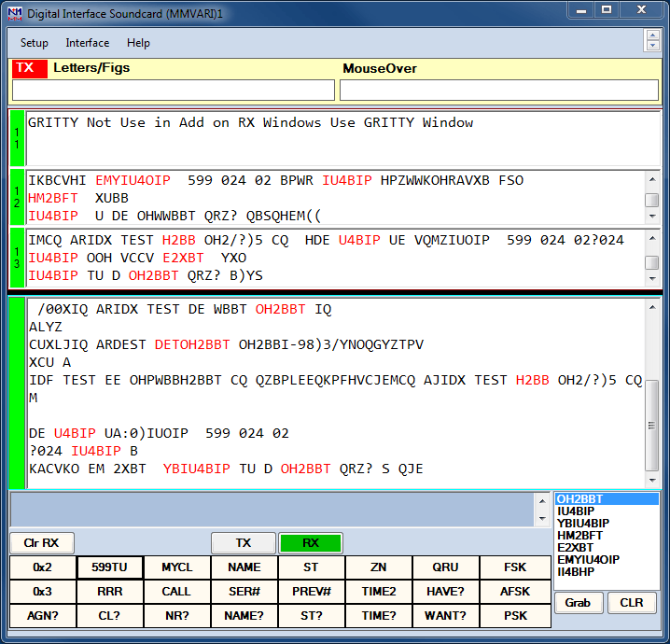670x644 pixels.
Task: Click the MMVARI application title icon
Action: click(x=15, y=14)
